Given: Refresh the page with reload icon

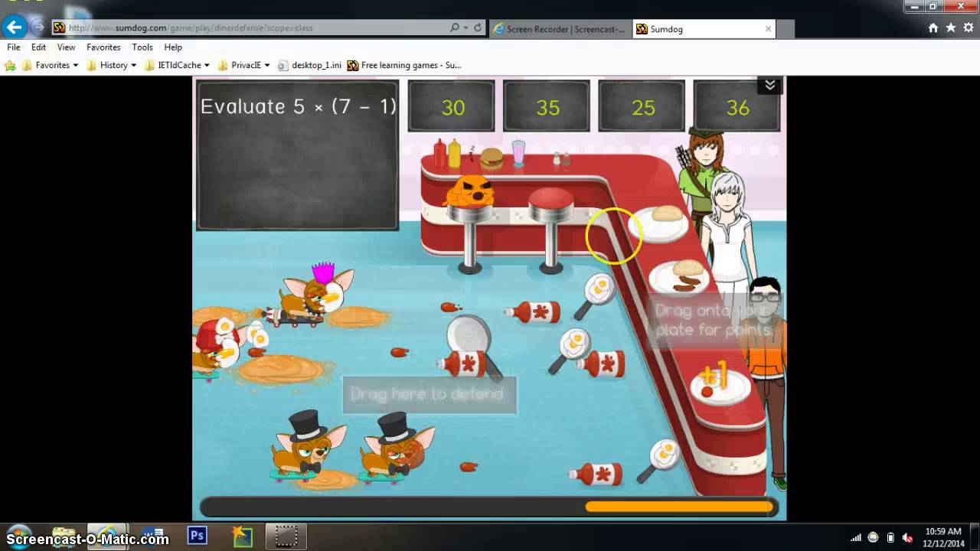Looking at the screenshot, I should (478, 28).
